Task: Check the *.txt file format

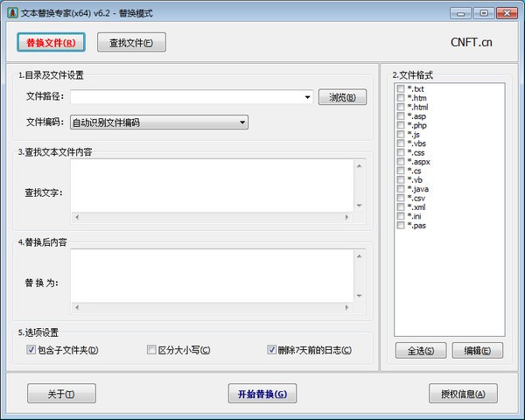Action: point(401,89)
